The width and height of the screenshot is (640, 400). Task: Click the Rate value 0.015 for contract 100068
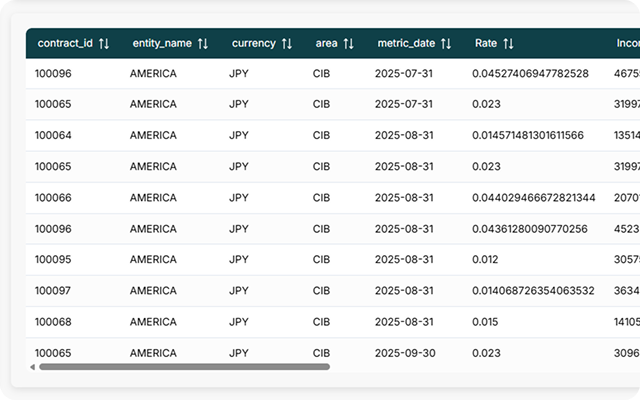484,322
